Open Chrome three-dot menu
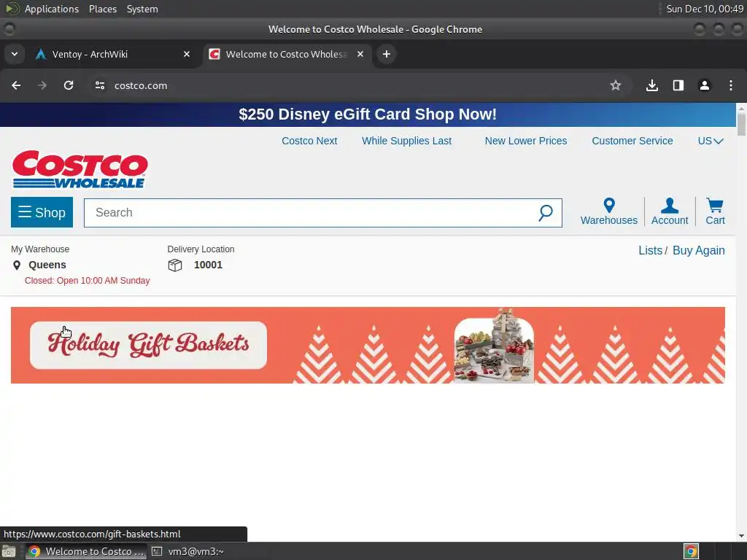The height and width of the screenshot is (560, 747). pyautogui.click(x=731, y=85)
